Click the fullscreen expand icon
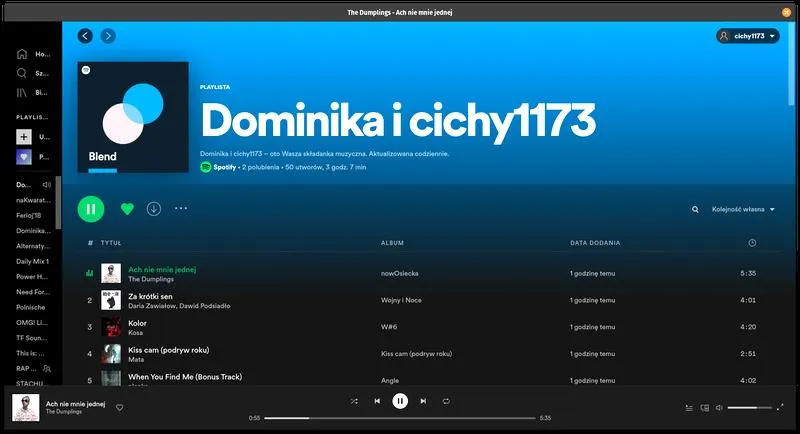Screen dimensions: 800x434 [x=780, y=407]
